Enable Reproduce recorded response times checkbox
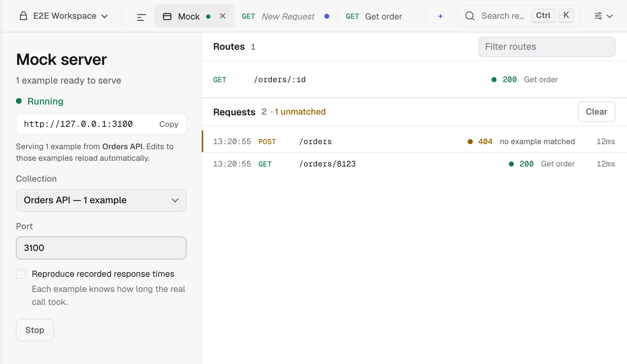The height and width of the screenshot is (364, 627). 21,274
